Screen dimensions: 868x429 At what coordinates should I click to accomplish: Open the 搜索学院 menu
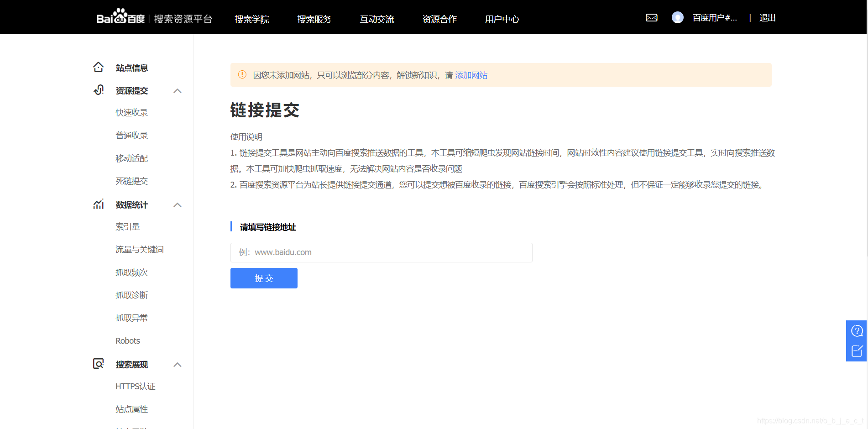click(x=251, y=19)
